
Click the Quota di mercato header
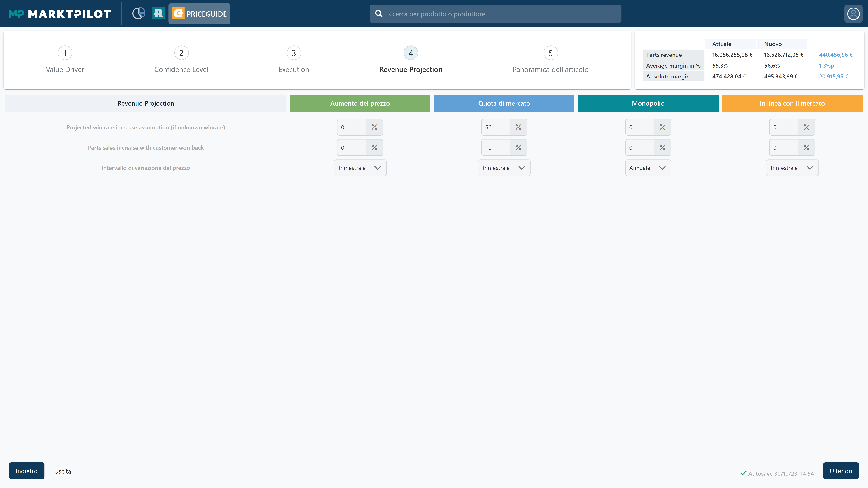pyautogui.click(x=504, y=103)
